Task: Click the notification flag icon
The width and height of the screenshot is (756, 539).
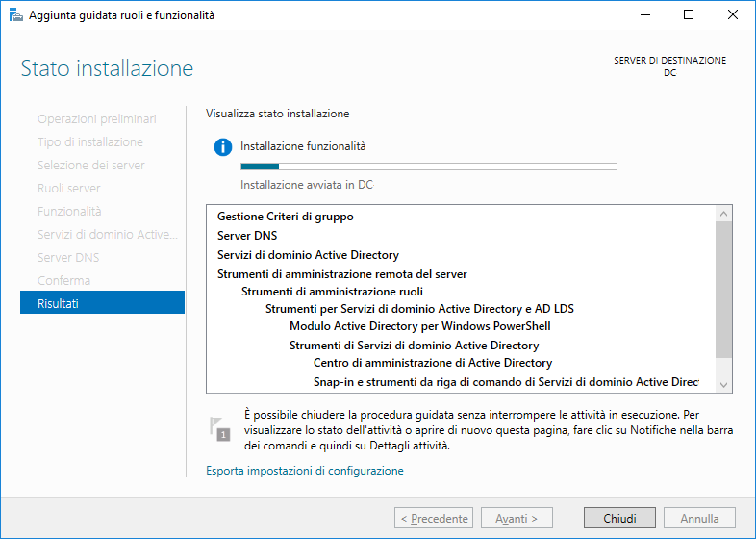Action: tap(220, 429)
